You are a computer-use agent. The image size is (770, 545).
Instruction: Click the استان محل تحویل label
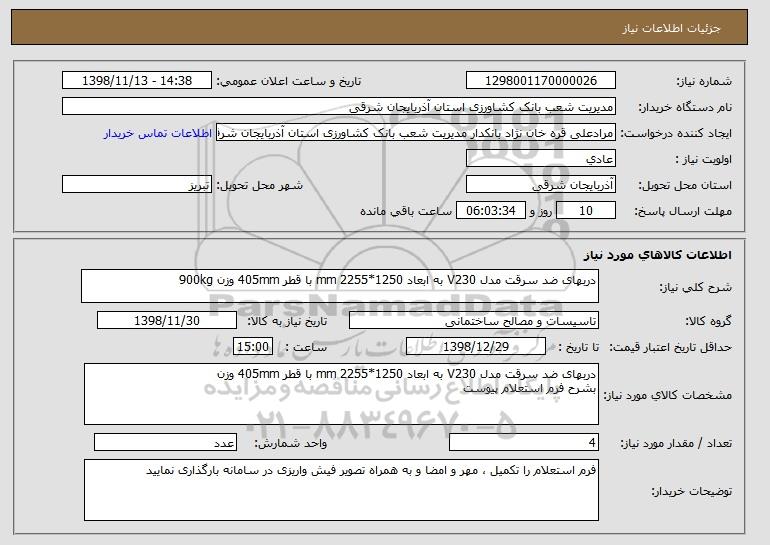685,185
